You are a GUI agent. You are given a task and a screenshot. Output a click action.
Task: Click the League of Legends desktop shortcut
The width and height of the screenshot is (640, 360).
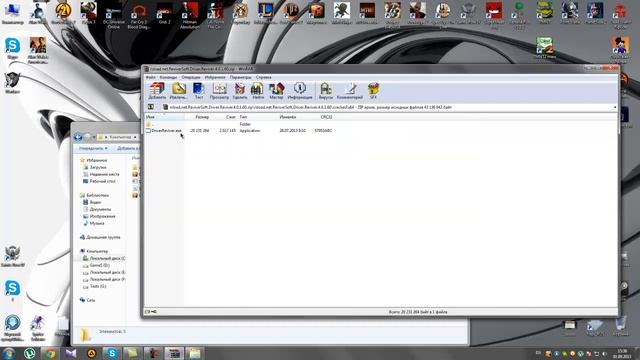pyautogui.click(x=266, y=13)
